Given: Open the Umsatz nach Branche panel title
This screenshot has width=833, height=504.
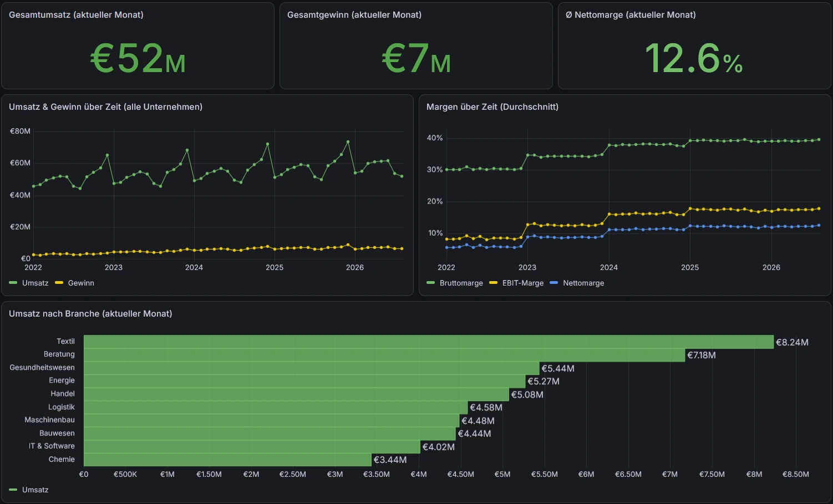Looking at the screenshot, I should click(x=90, y=314).
